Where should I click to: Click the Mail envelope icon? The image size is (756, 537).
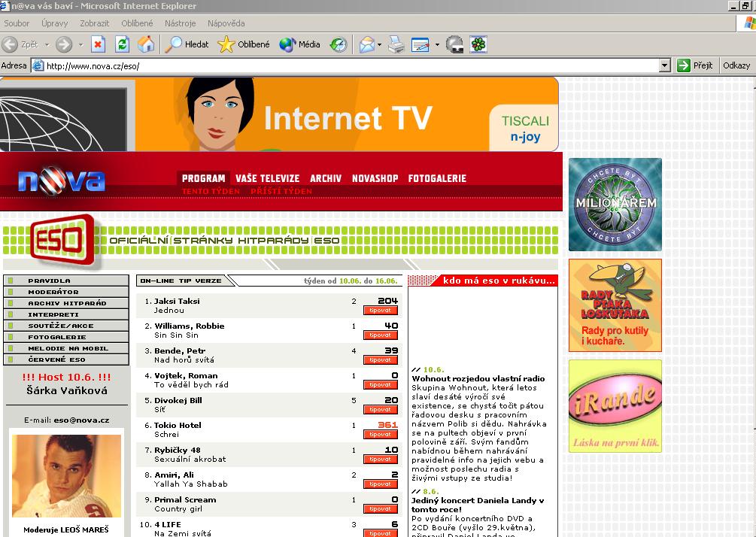[x=367, y=45]
